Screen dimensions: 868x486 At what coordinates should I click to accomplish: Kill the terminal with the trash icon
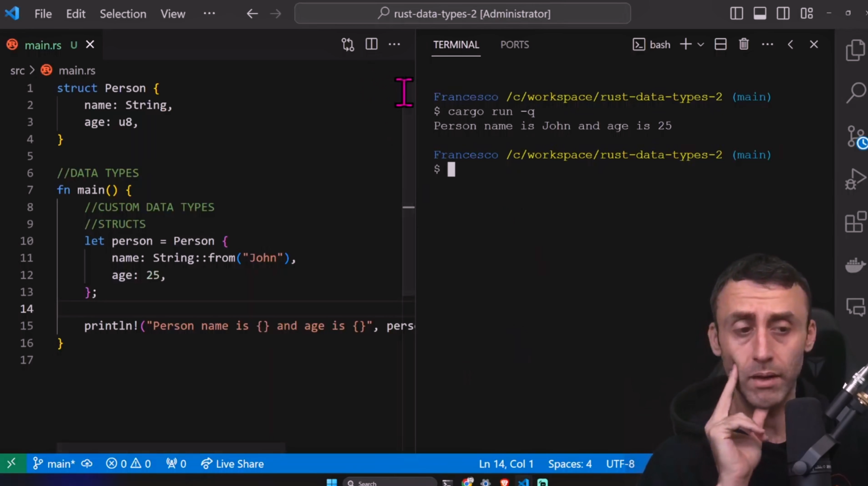click(x=744, y=44)
